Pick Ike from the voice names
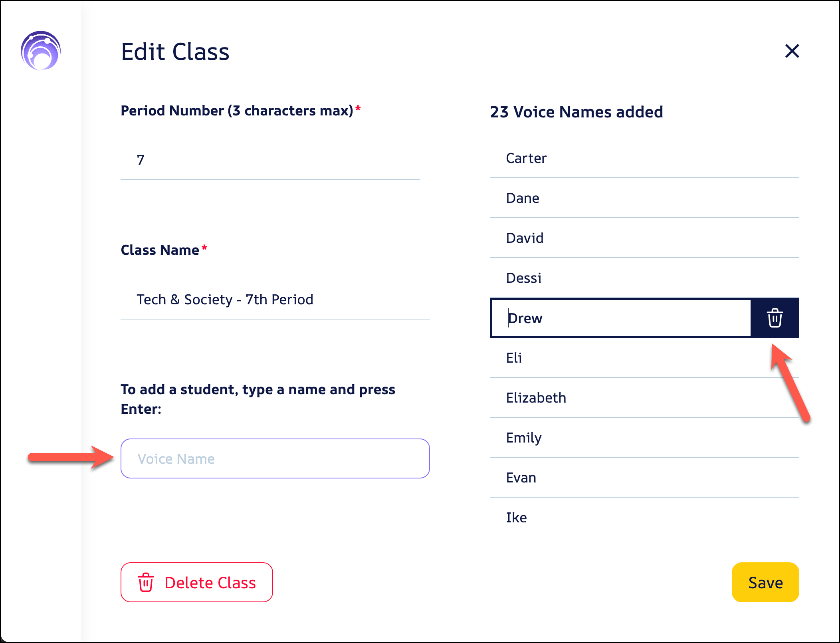 click(516, 518)
